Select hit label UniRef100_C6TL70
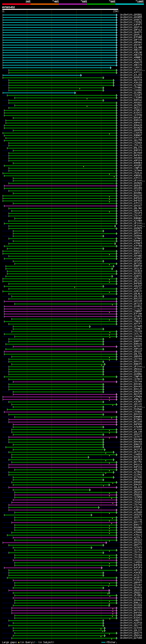 click(131, 334)
